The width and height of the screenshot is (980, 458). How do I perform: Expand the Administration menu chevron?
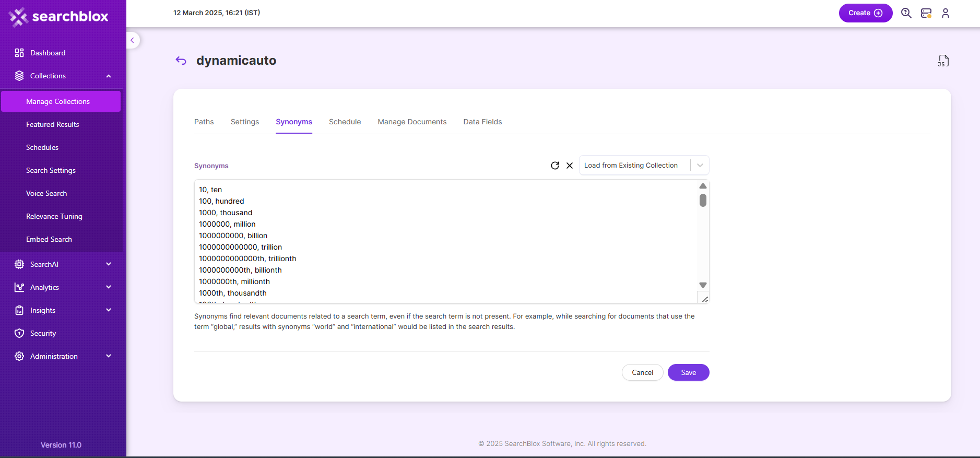[109, 356]
